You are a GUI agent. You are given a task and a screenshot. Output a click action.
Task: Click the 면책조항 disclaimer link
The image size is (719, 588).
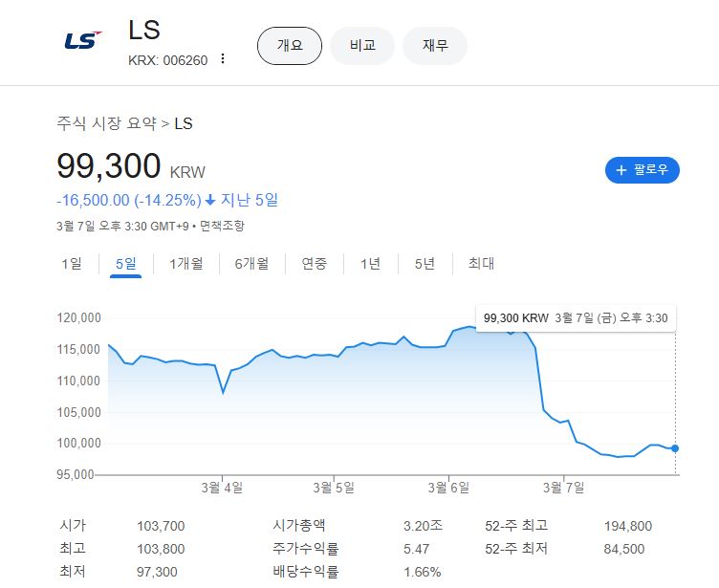pyautogui.click(x=223, y=226)
